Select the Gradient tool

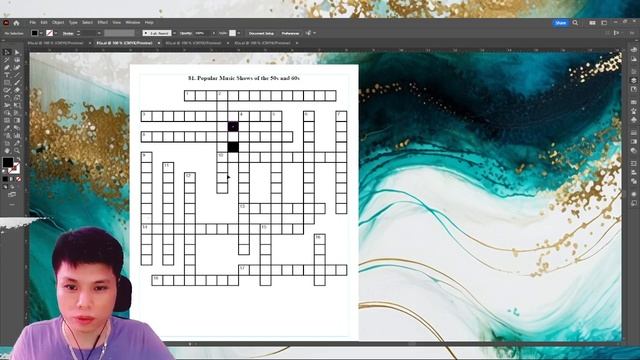coord(17,120)
